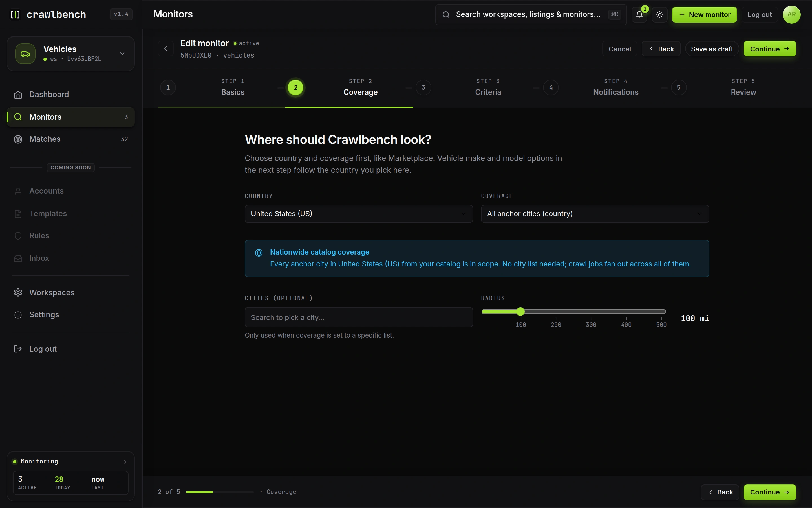The height and width of the screenshot is (508, 812).
Task: Click the New monitor button
Action: click(704, 14)
